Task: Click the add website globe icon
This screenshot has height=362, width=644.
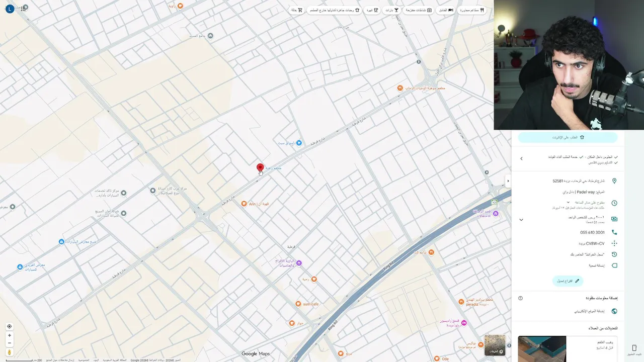Action: 614,311
